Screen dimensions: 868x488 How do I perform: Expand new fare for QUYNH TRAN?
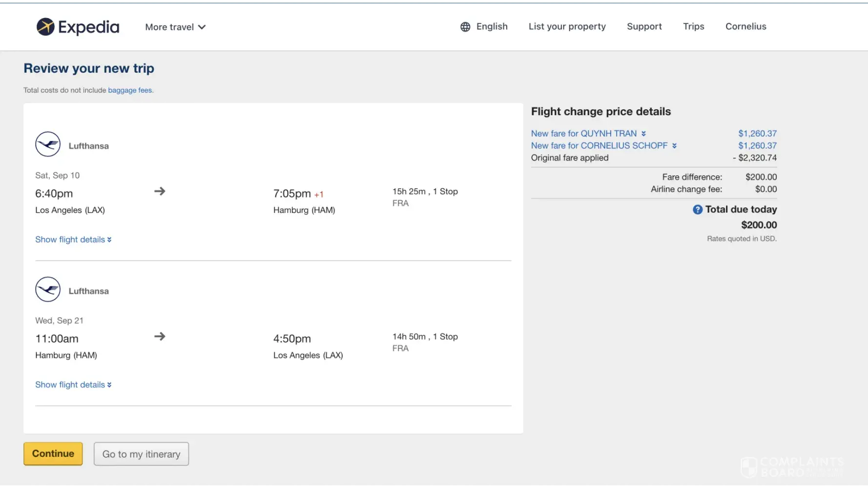[588, 134]
